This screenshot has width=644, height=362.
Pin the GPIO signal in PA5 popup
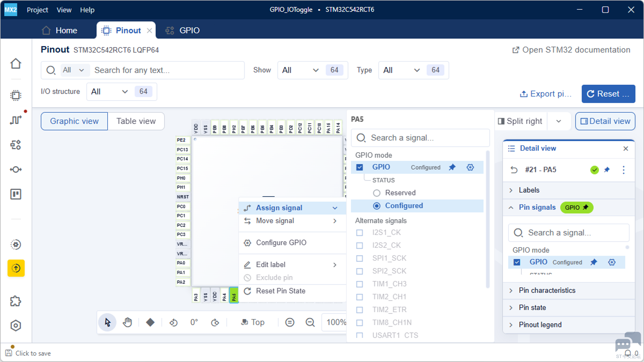pyautogui.click(x=452, y=167)
